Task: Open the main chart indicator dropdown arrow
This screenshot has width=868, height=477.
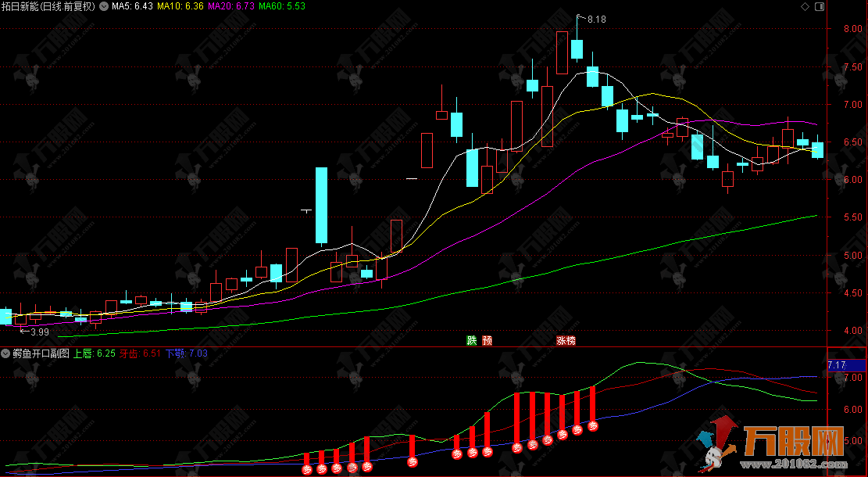Action: [x=104, y=6]
